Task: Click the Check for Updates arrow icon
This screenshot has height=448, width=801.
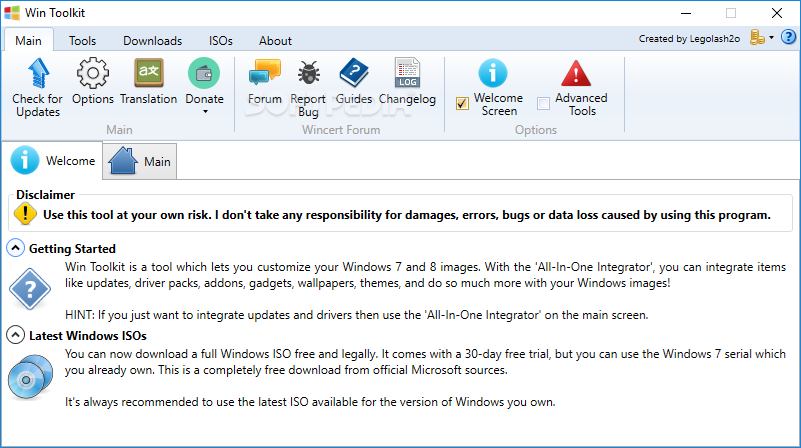Action: coord(38,73)
